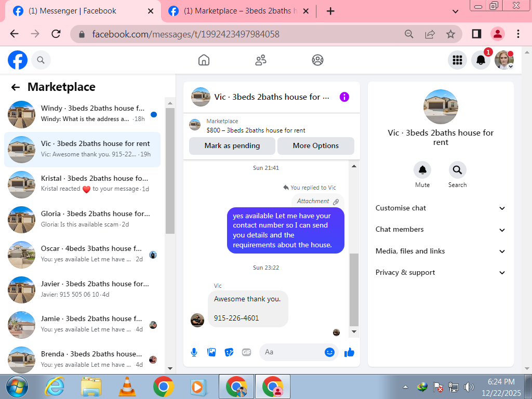Click the Search in conversation icon

click(457, 170)
